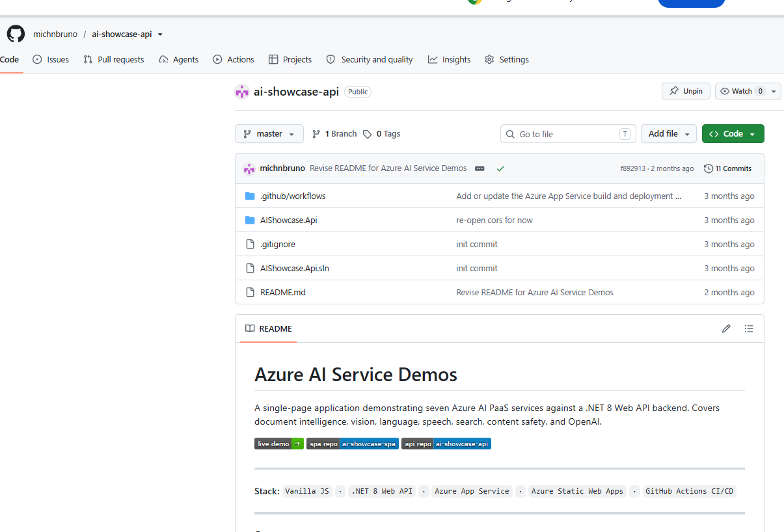
Task: Open the Agents tab
Action: (178, 59)
